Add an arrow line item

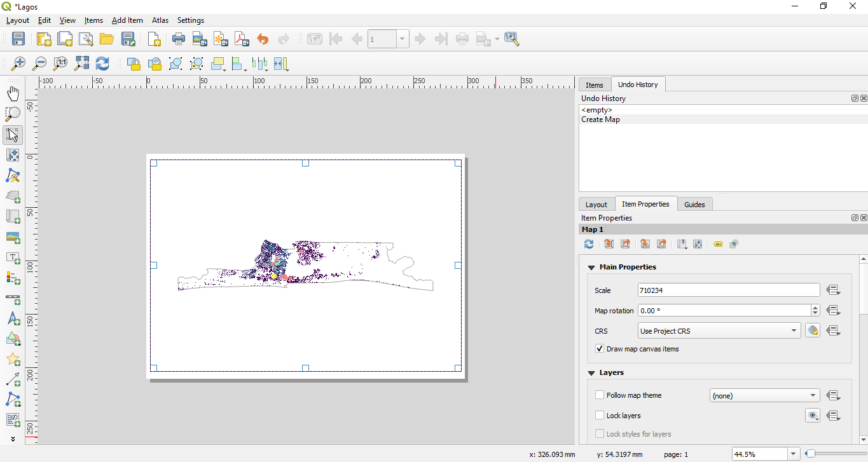tap(13, 379)
